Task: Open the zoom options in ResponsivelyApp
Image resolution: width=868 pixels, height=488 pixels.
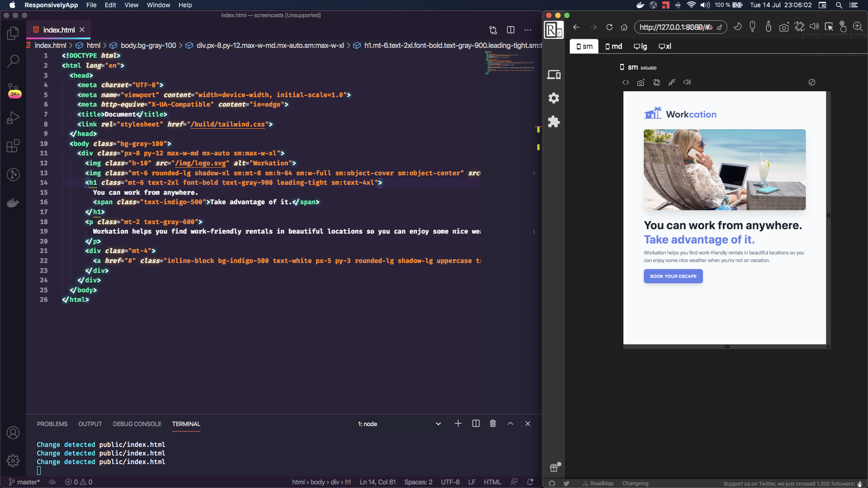Action: point(858,27)
